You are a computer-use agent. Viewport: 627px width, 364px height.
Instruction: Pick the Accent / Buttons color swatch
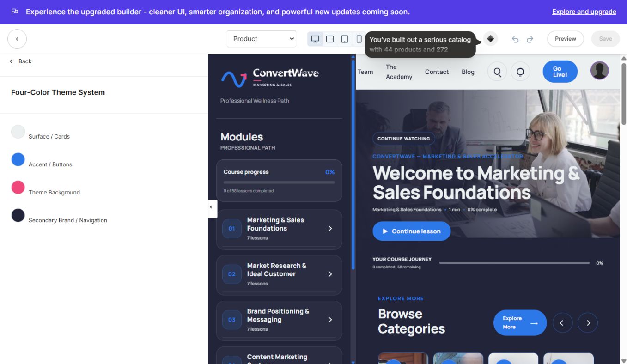point(18,159)
